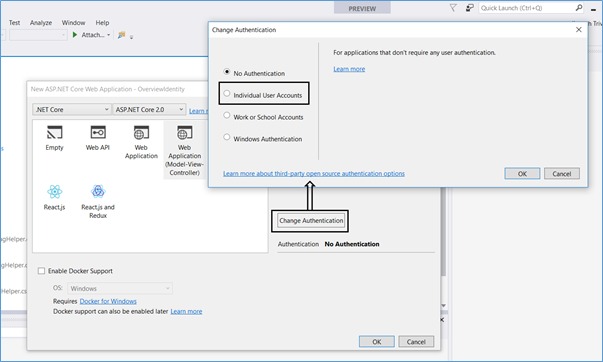
Task: Expand the Attach button dropdown arrow
Action: point(109,35)
